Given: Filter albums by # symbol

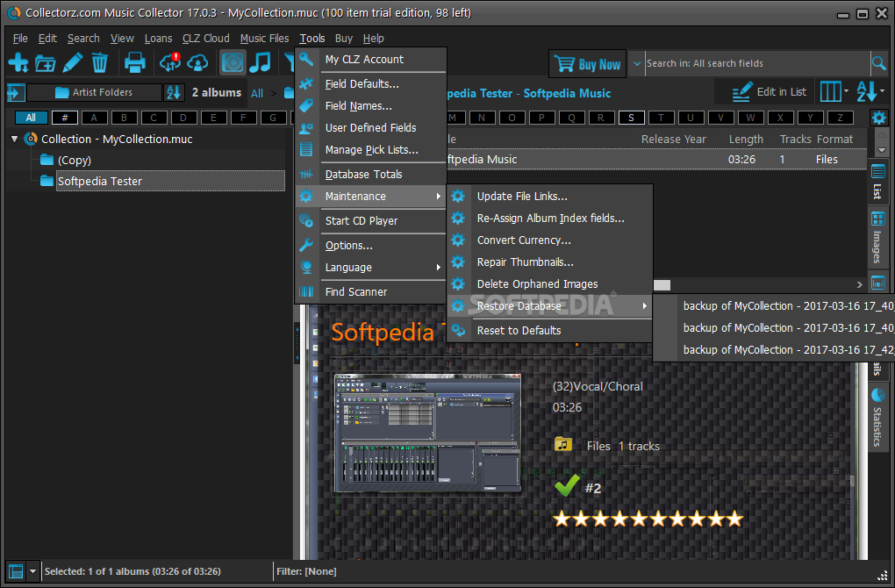Looking at the screenshot, I should 65,118.
